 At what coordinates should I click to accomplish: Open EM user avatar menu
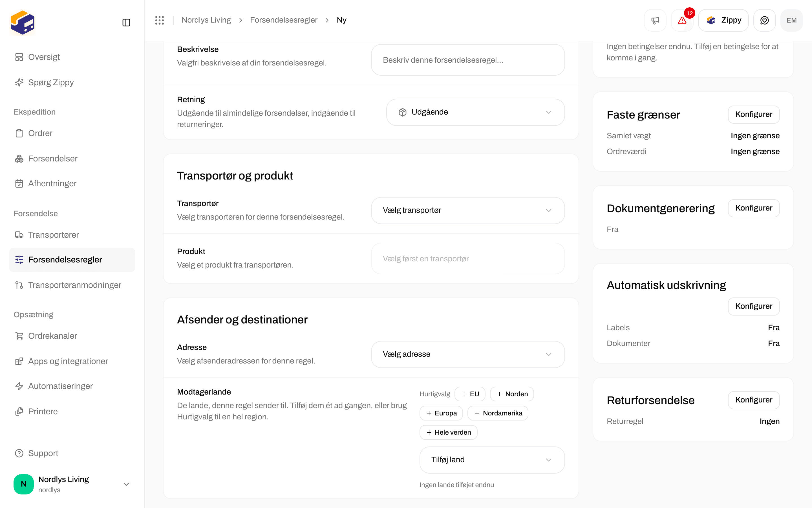pyautogui.click(x=791, y=20)
